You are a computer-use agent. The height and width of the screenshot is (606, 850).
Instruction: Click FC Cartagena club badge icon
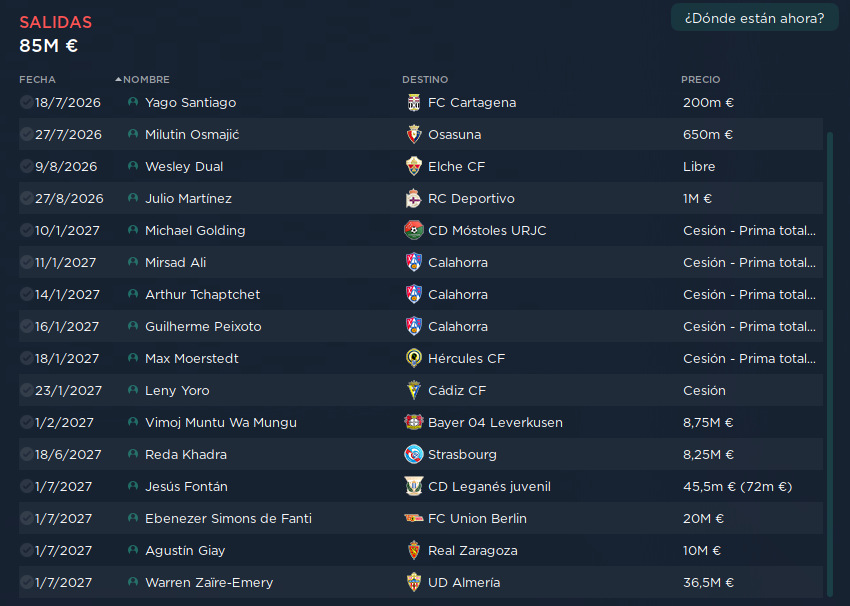click(414, 102)
